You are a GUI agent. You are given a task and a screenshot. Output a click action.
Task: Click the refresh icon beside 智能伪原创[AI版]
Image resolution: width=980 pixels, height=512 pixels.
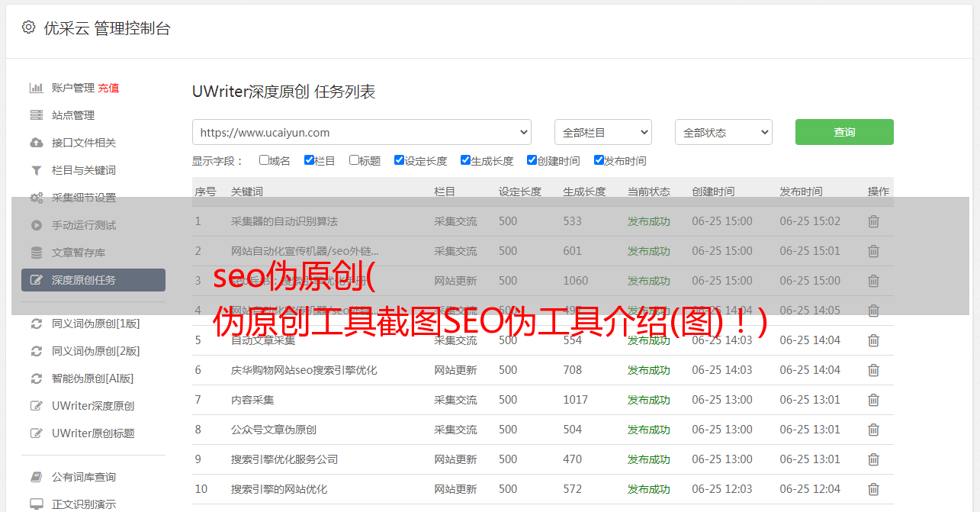click(x=36, y=378)
